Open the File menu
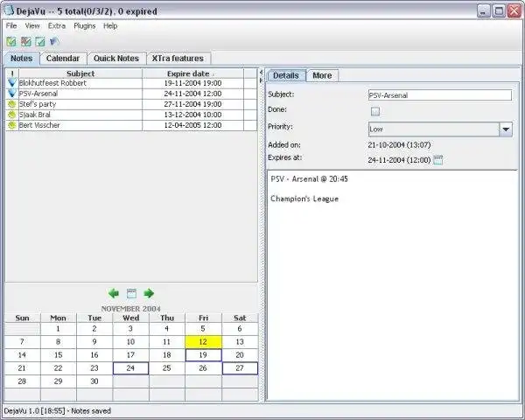525x420 pixels. pos(11,25)
